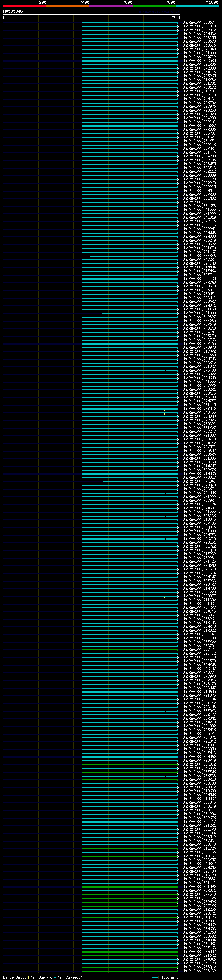This screenshot has height=980, width=222.
Task: Click label UniRef100_A4S2R4
Action: (199, 259)
